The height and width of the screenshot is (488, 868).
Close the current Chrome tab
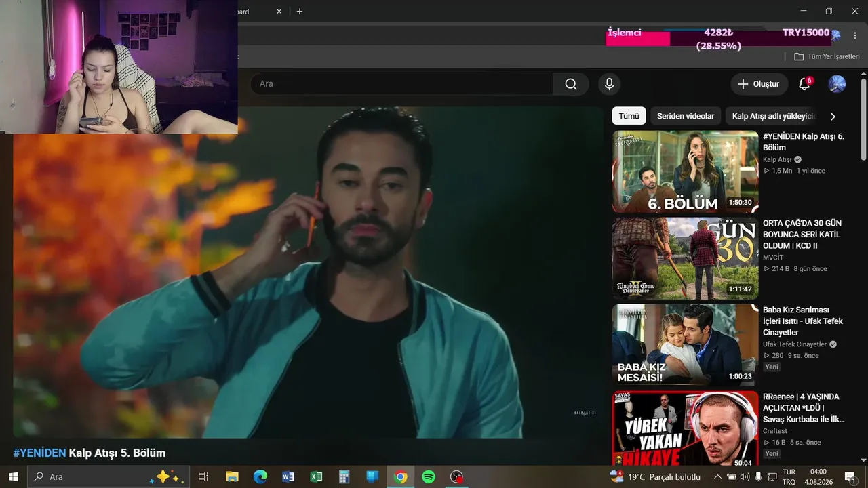pyautogui.click(x=279, y=12)
